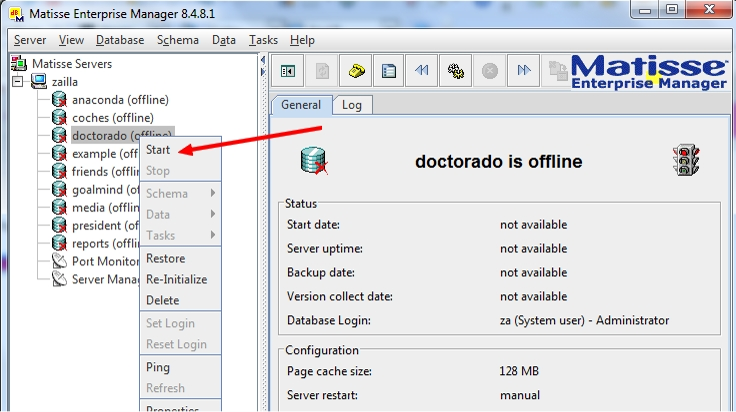The width and height of the screenshot is (736, 412).
Task: Maximize the Matisse Enterprise Manager window
Action: (x=672, y=9)
